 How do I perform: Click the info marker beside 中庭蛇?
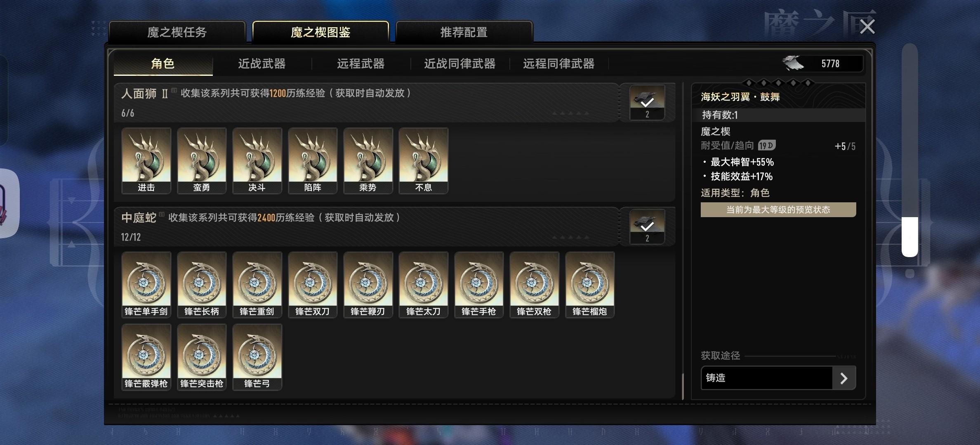[x=162, y=214]
